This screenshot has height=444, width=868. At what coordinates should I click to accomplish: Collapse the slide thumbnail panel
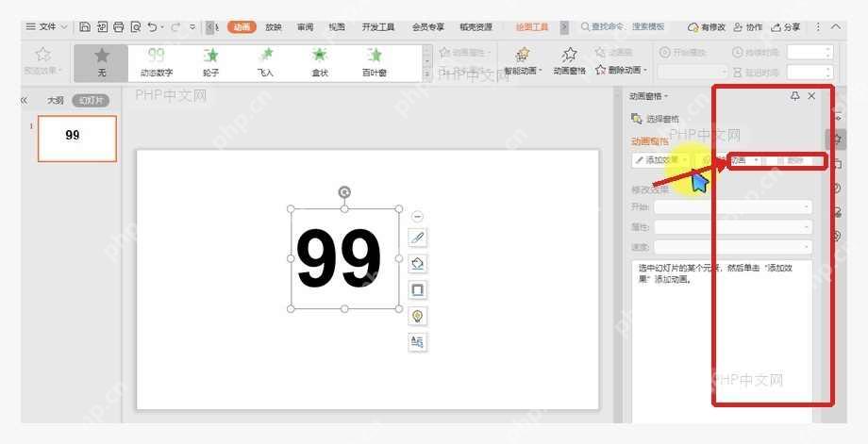click(x=24, y=101)
